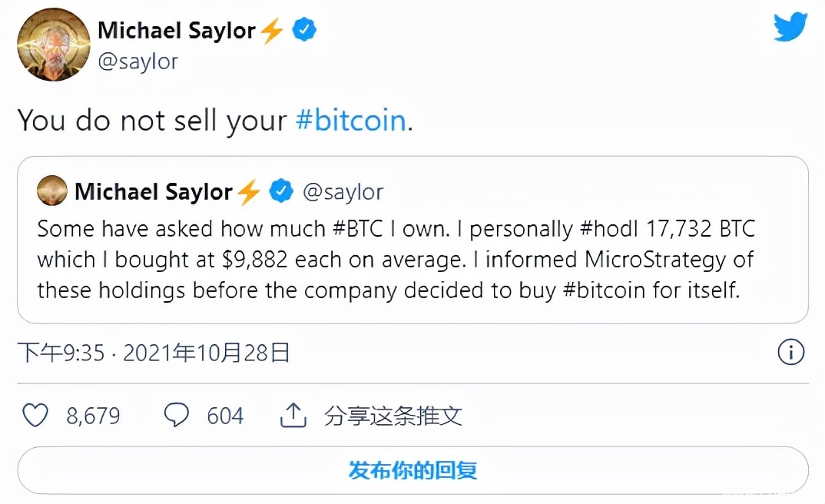Viewport: 825px width, 504px height.
Task: Click the quoted tweet's small avatar
Action: click(51, 191)
